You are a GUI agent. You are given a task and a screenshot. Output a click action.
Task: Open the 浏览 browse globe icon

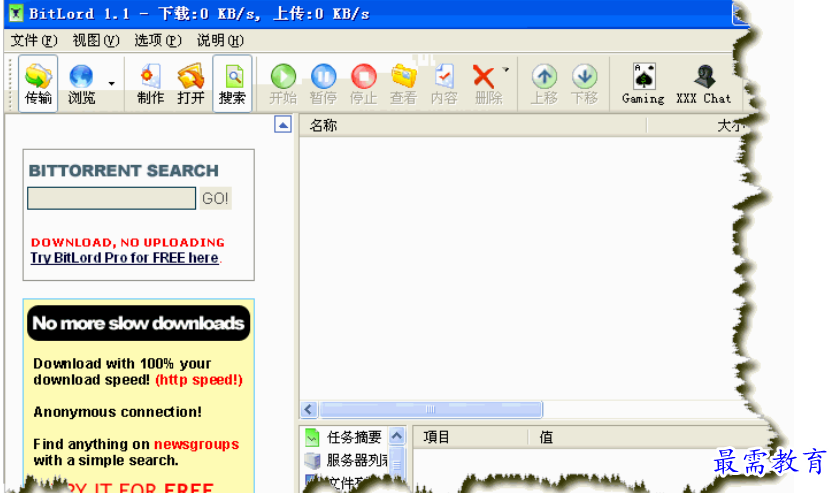[81, 84]
